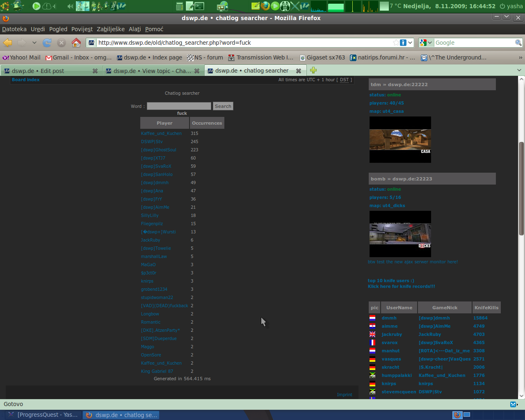This screenshot has height=420, width=525.
Task: Open the Zabilješke menu
Action: tap(110, 29)
